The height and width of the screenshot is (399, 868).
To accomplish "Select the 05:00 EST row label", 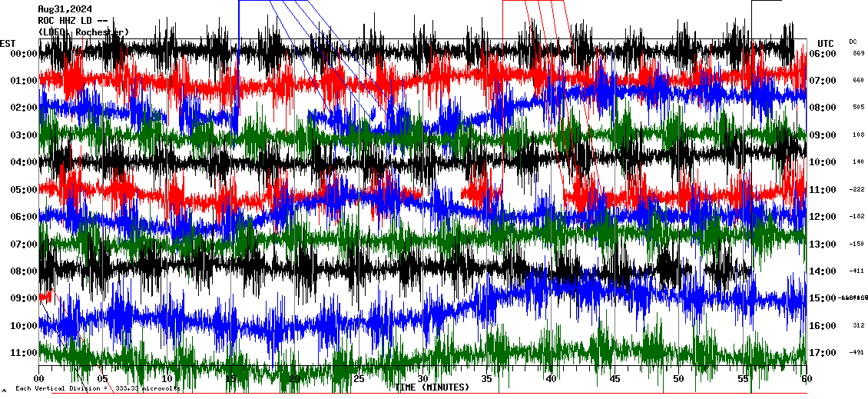I will coord(25,189).
